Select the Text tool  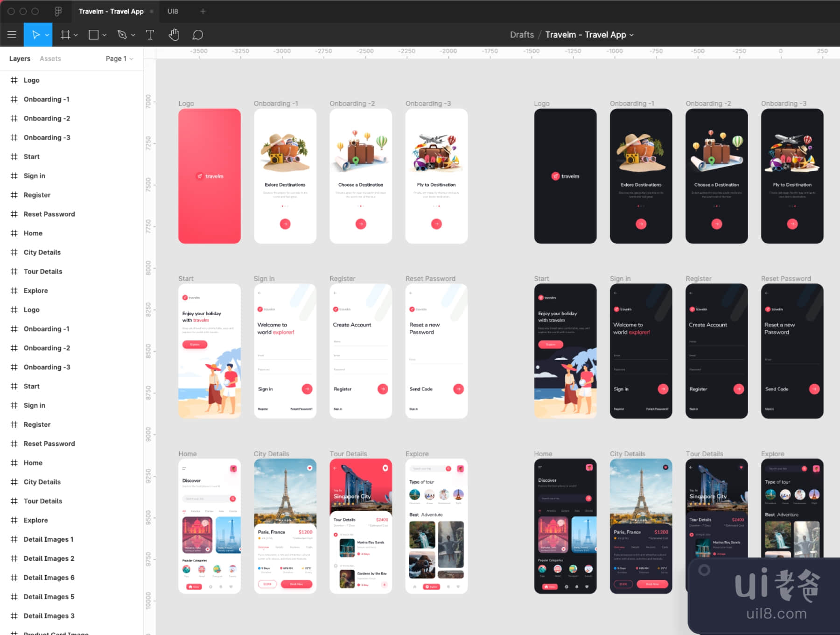pyautogui.click(x=150, y=35)
